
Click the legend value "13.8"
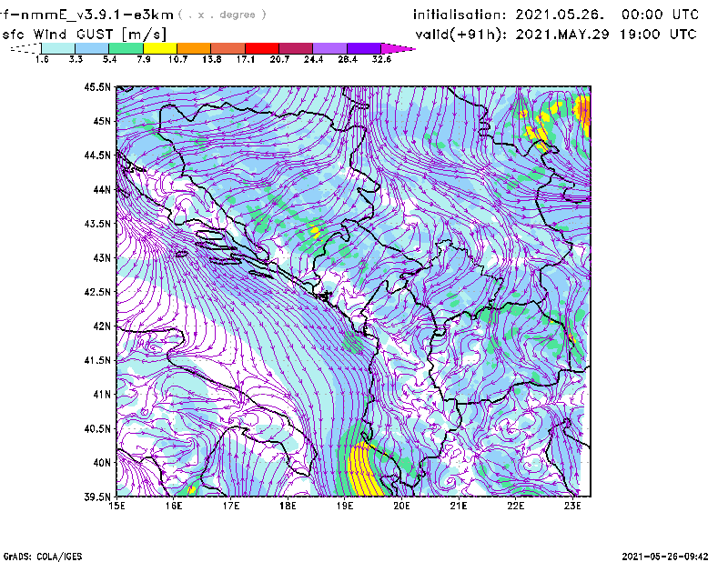click(x=212, y=59)
